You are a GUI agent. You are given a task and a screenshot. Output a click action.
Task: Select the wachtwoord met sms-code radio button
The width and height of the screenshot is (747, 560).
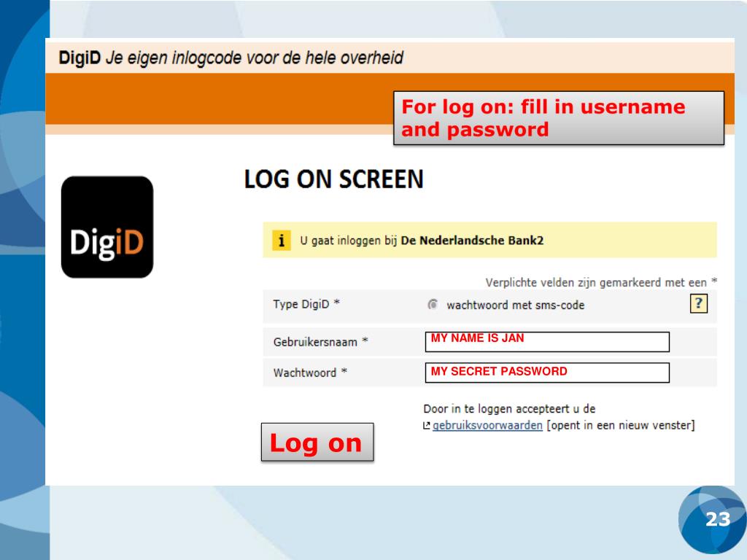coord(433,304)
